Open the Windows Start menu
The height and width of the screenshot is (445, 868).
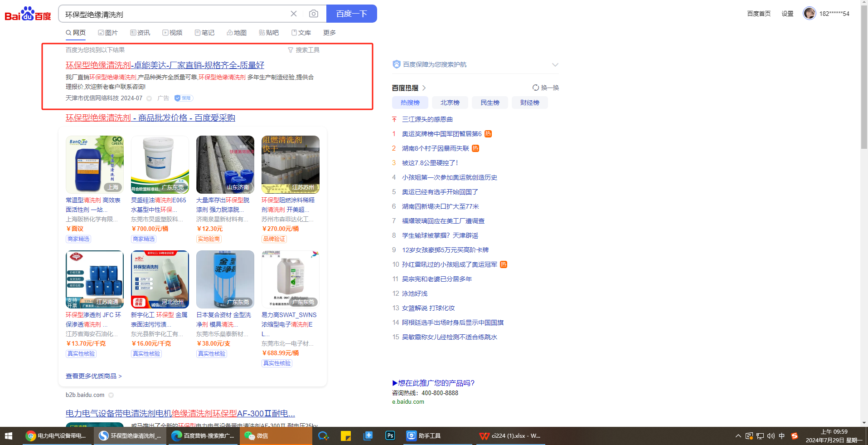pyautogui.click(x=8, y=436)
